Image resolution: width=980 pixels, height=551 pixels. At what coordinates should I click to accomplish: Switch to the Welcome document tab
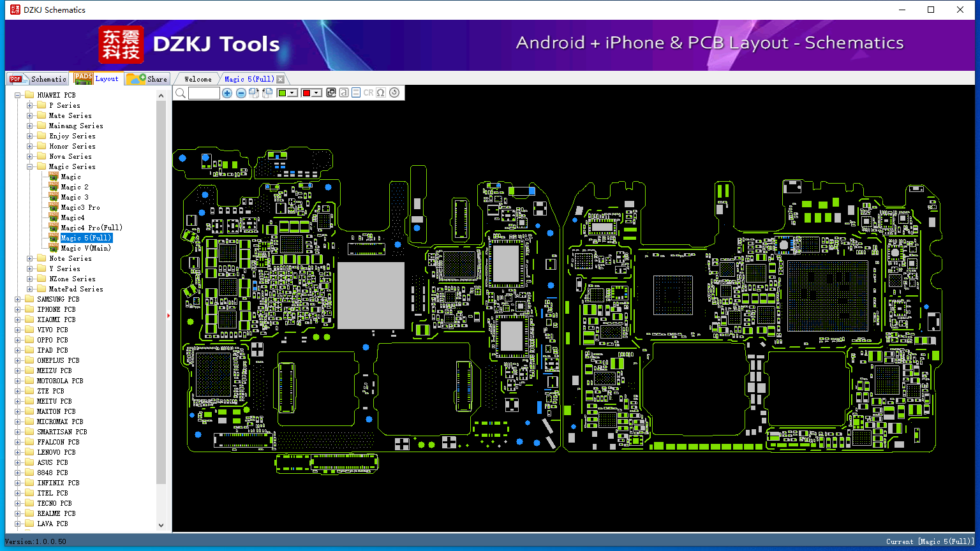[197, 79]
